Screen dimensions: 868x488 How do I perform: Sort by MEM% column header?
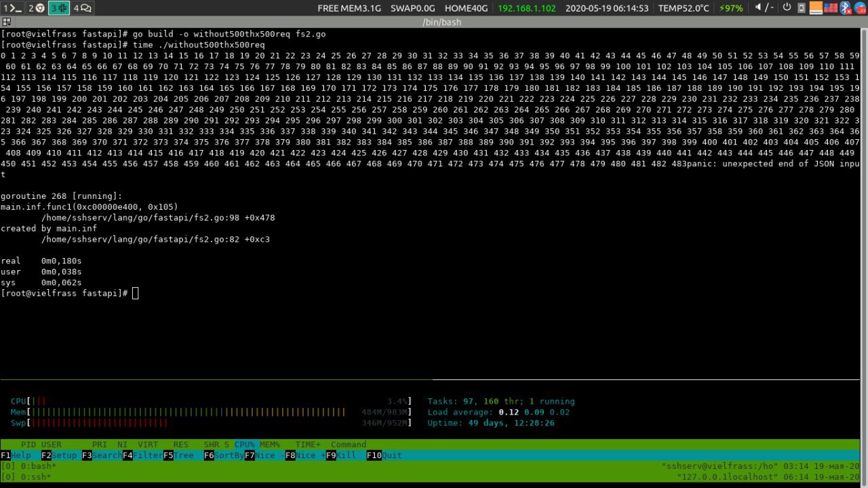tap(270, 445)
